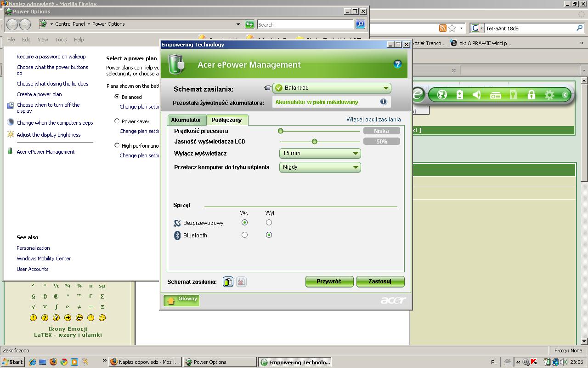
Task: Select High performance plan
Action: [117, 145]
